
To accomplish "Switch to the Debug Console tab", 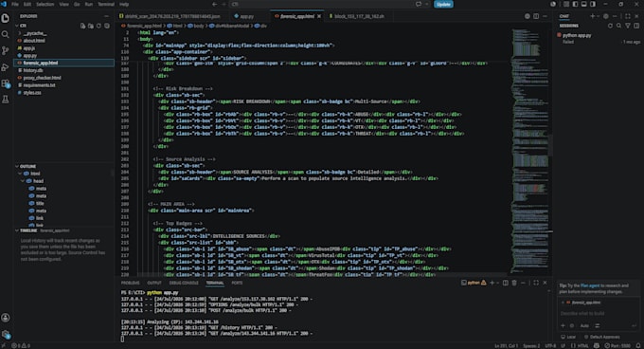I will click(184, 283).
